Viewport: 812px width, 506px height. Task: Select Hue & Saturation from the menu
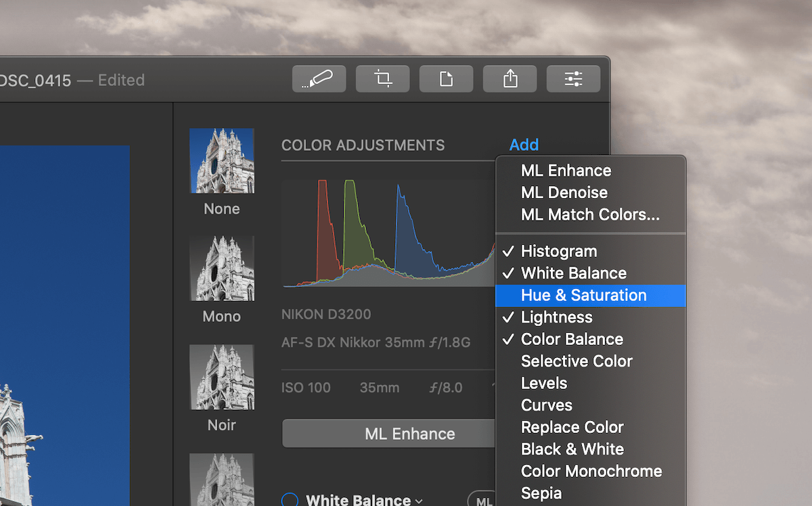coord(583,295)
